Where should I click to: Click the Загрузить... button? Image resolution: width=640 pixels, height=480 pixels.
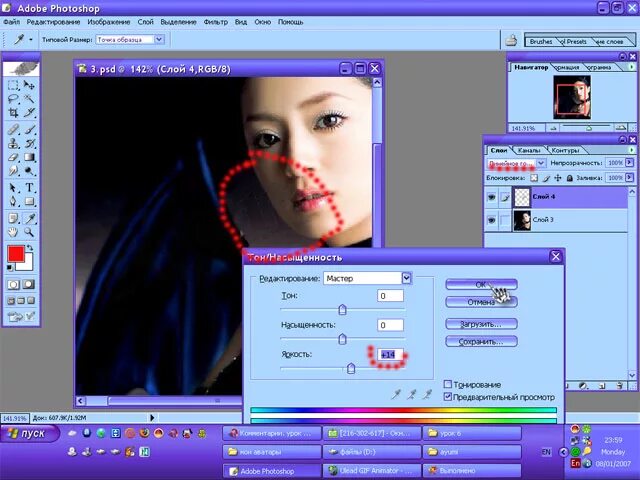pos(481,324)
